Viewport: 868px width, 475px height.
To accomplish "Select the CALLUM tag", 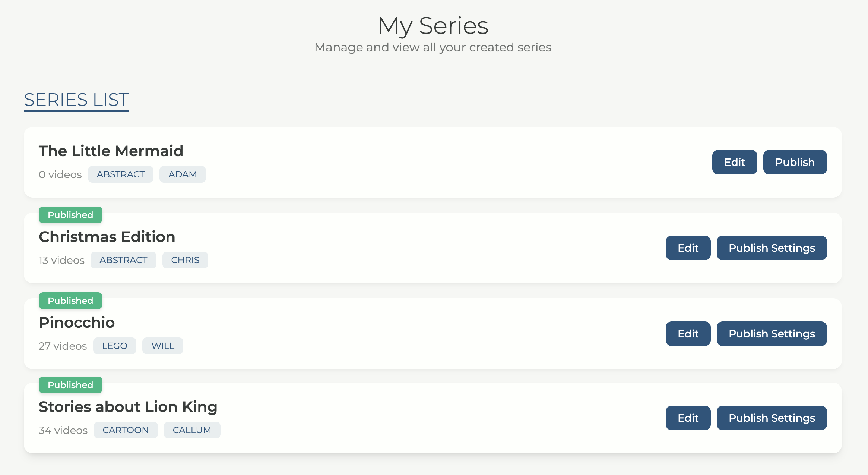I will [192, 430].
